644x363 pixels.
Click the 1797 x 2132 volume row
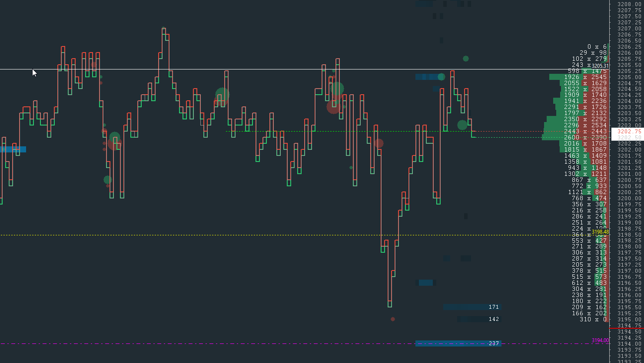586,113
